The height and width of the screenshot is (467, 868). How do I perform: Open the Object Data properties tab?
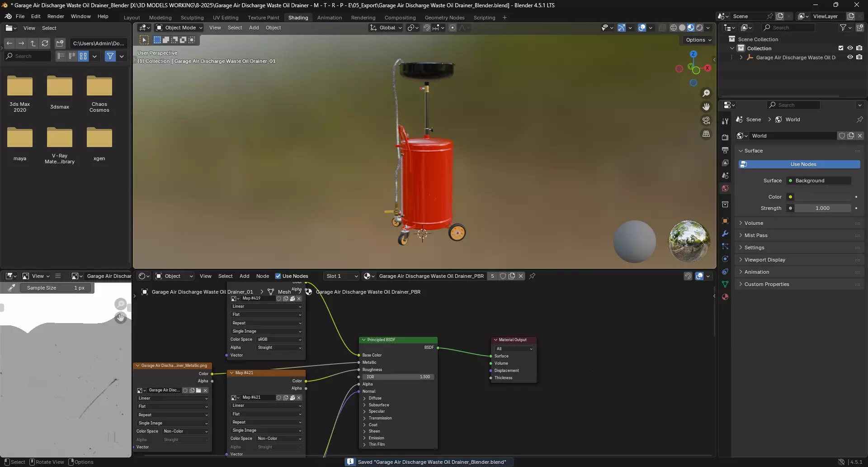point(725,284)
